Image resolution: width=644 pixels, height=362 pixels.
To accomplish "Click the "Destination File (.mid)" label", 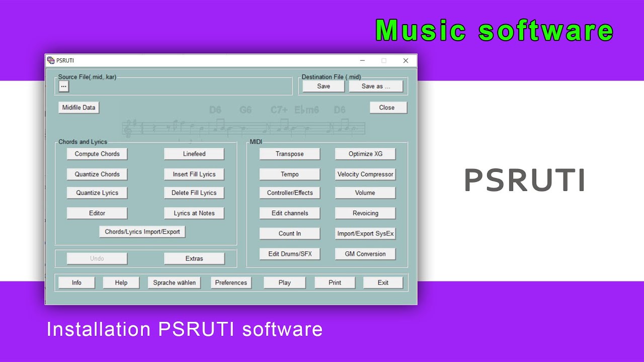I will pos(332,77).
